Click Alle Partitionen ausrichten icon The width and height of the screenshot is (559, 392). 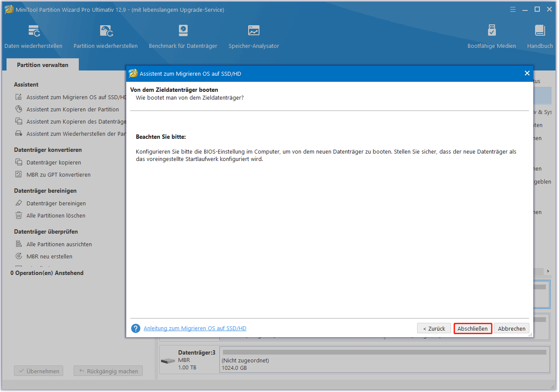tap(19, 244)
